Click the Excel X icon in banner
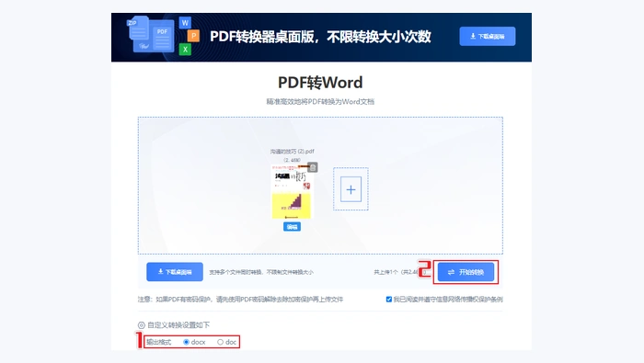 185,50
